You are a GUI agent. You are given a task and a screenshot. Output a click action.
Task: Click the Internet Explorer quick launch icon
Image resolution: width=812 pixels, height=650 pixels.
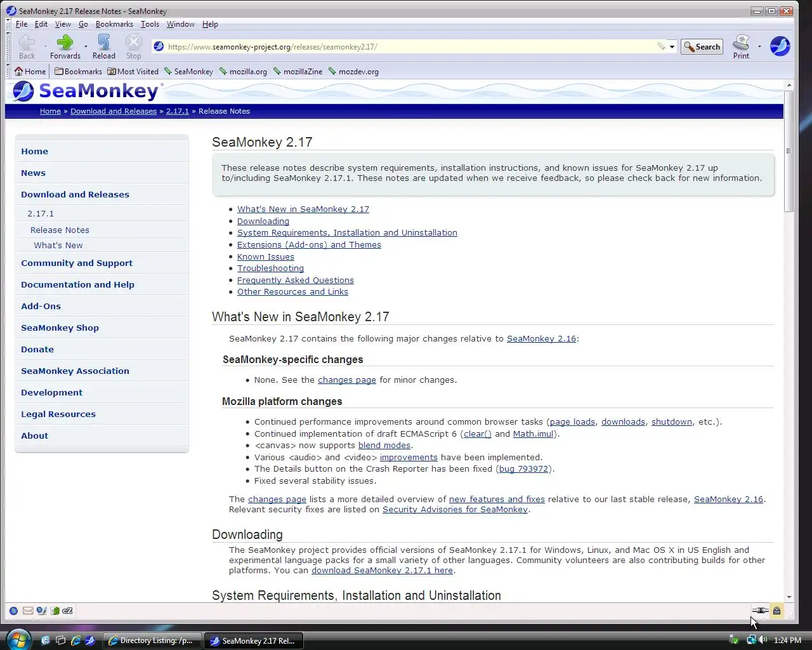tap(75, 640)
